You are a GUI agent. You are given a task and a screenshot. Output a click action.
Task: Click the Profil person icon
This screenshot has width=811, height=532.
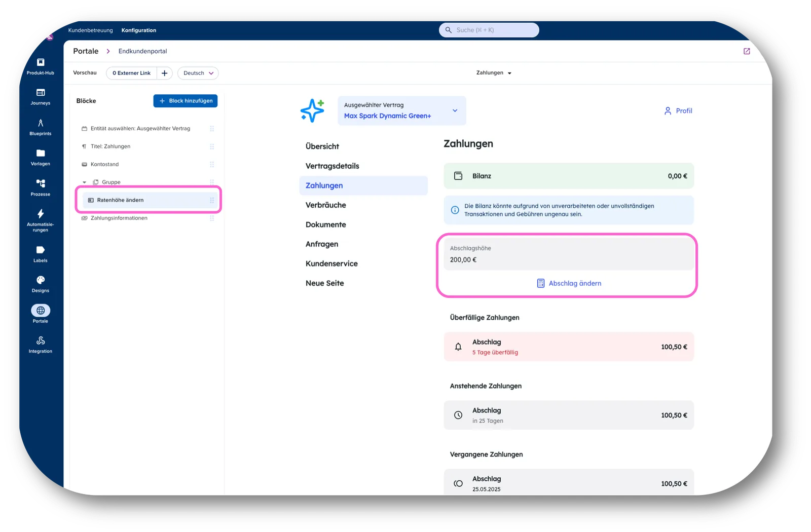668,110
